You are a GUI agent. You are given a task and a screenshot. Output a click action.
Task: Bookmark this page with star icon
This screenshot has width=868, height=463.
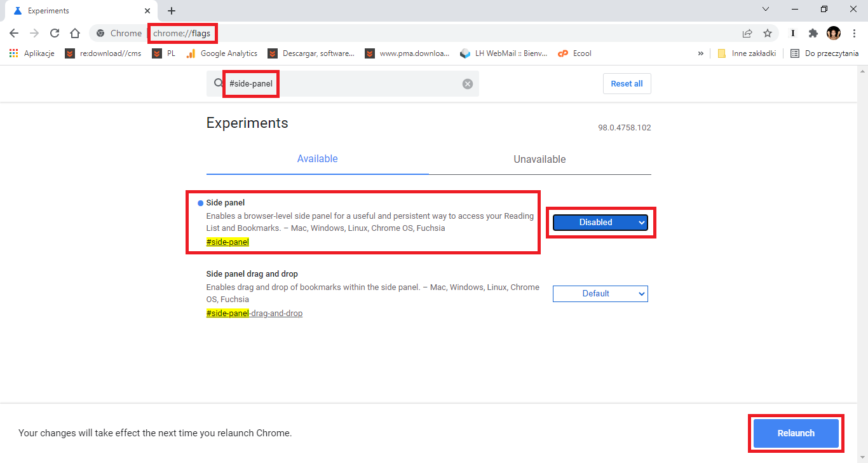pyautogui.click(x=768, y=33)
